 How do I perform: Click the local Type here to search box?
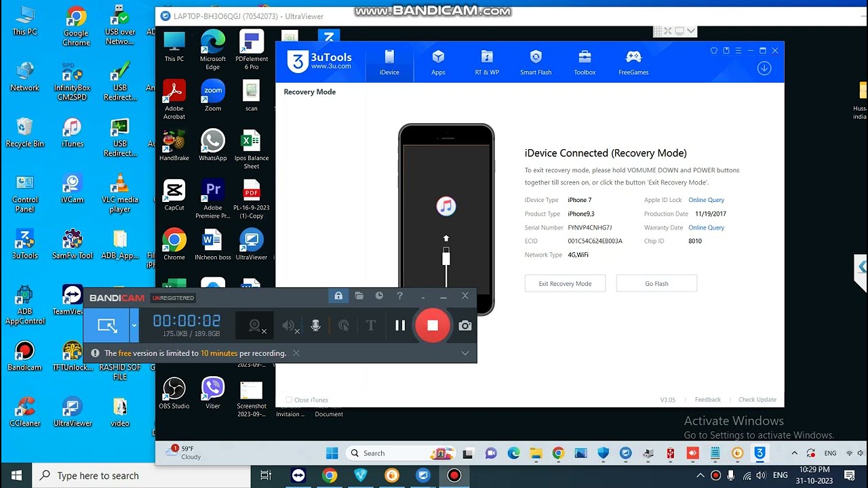pos(140,476)
